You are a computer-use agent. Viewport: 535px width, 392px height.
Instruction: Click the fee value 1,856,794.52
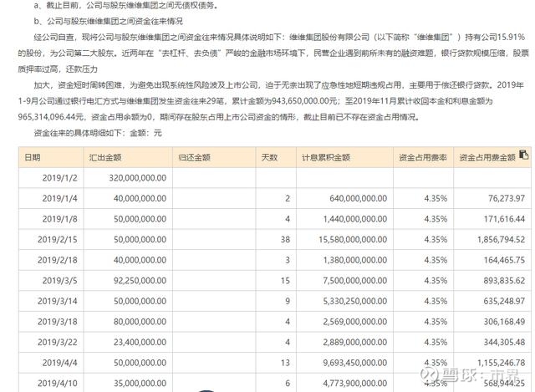pos(502,239)
